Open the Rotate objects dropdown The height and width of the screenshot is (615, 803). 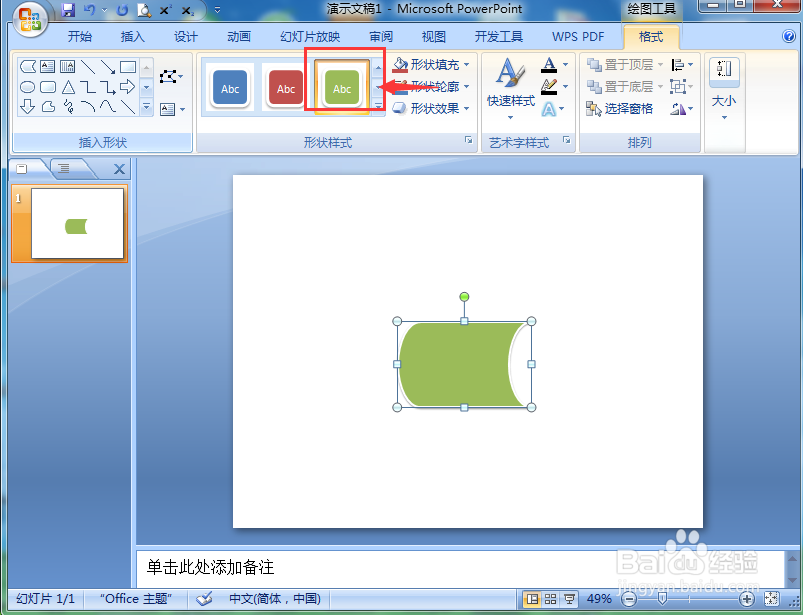(x=682, y=108)
